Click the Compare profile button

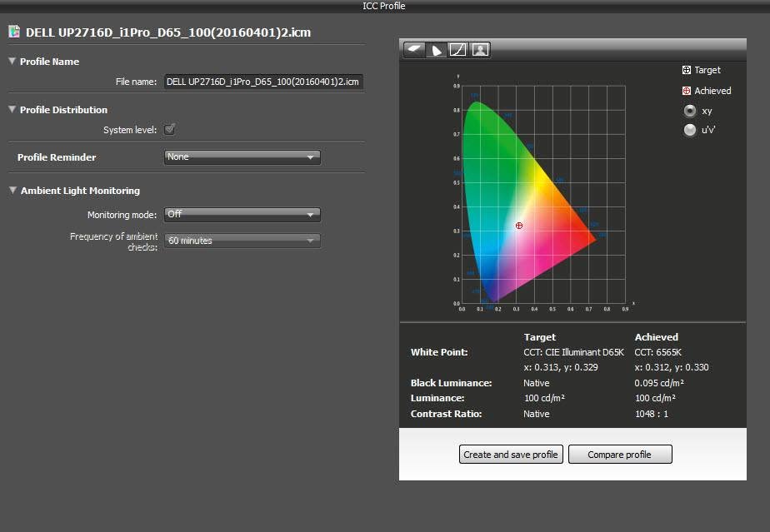(620, 455)
